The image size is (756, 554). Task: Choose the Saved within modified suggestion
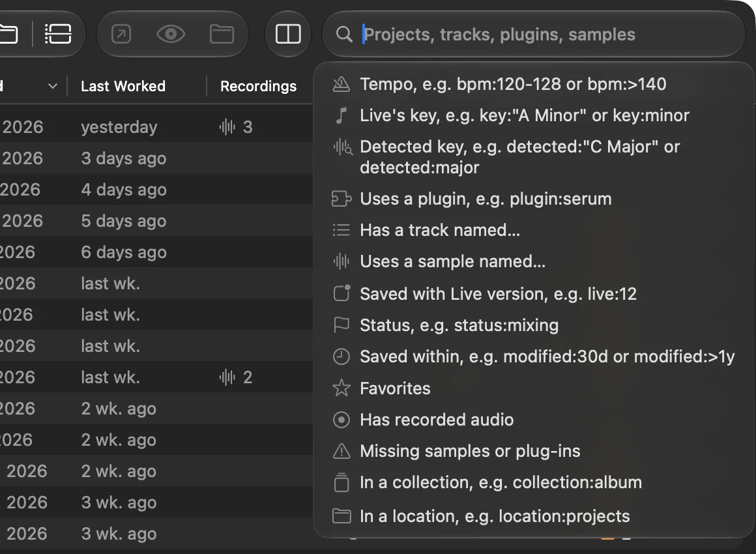(x=533, y=357)
